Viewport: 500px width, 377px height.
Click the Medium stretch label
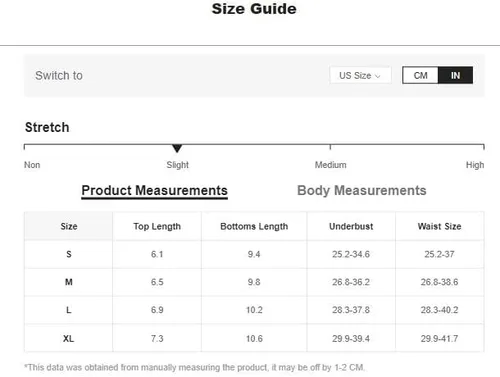[331, 165]
